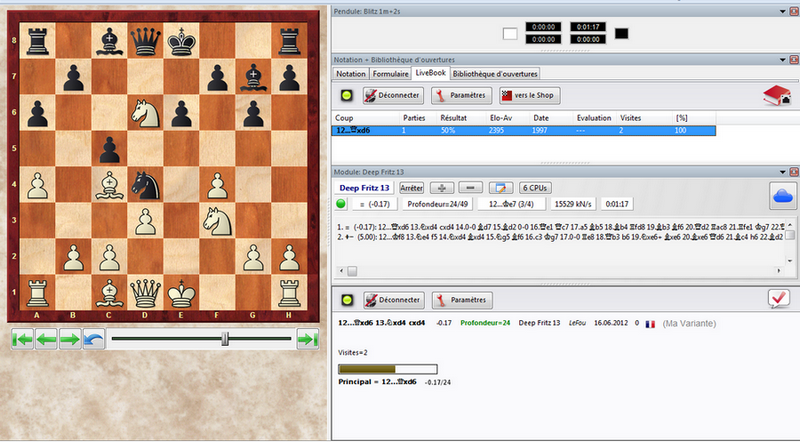Step forward one move with right arrow
800x442 pixels.
click(x=69, y=340)
